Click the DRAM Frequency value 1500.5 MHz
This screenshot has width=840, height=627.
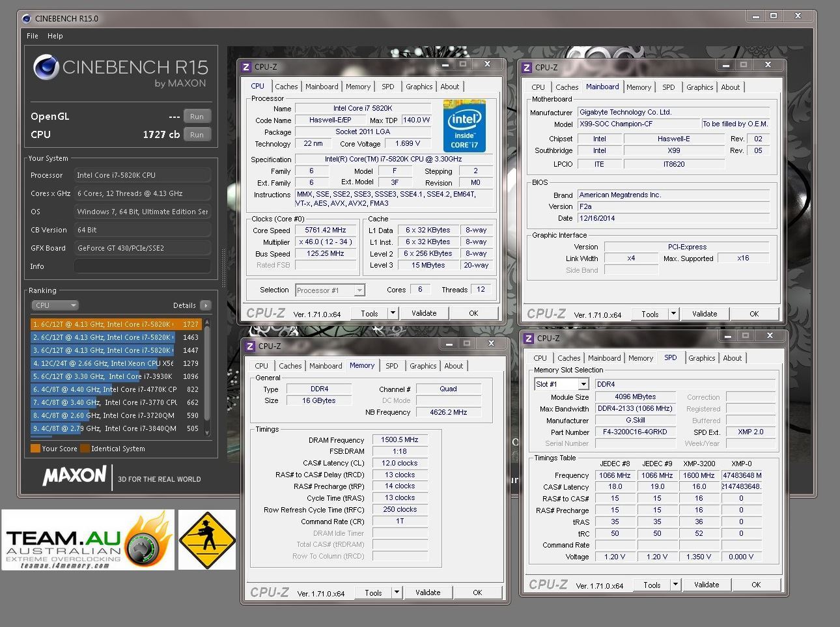click(400, 440)
